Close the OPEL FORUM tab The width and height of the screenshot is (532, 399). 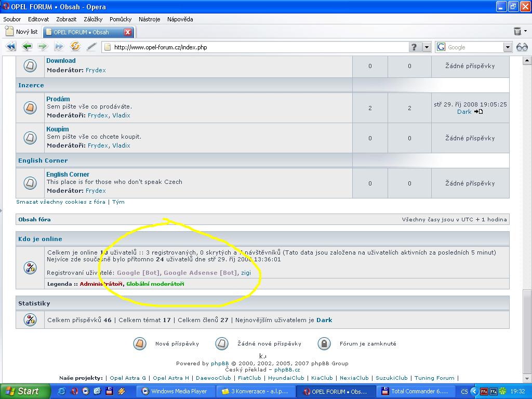[128, 32]
